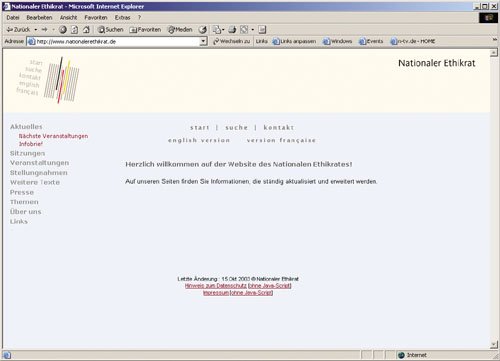Click the Print icon in toolbar
This screenshot has height=361, width=500.
[232, 30]
